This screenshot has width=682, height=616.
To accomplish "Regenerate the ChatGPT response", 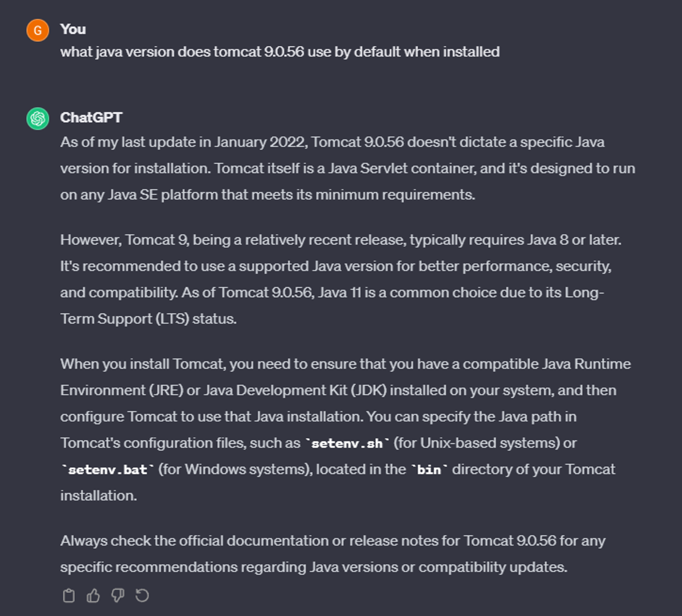I will point(142,596).
